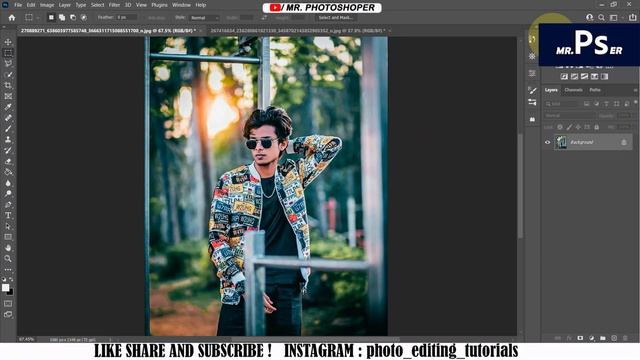This screenshot has height=360, width=640.
Task: Select the Lasso tool
Action: coord(8,64)
